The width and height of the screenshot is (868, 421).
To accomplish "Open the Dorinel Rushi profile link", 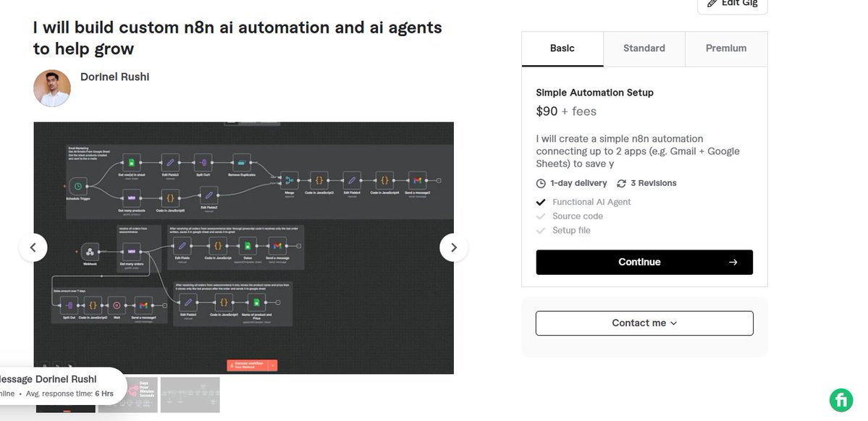I will coord(114,77).
